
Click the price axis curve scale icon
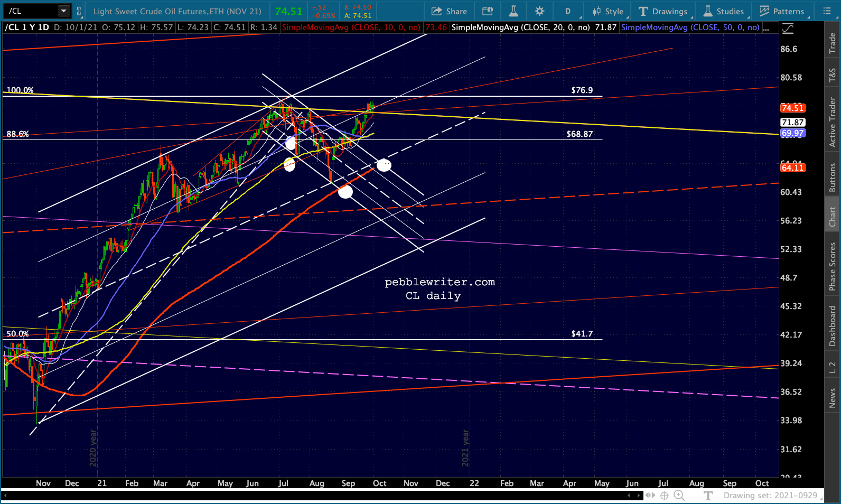point(788,28)
